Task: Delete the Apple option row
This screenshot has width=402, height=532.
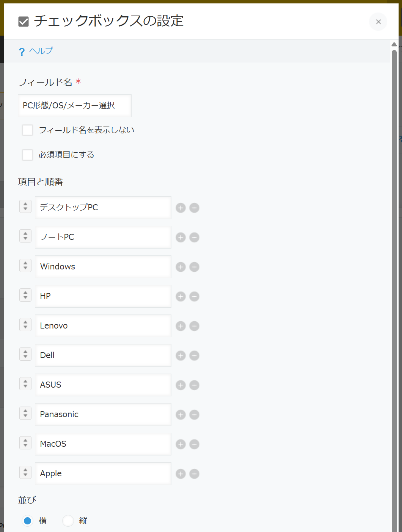Action: tap(194, 474)
